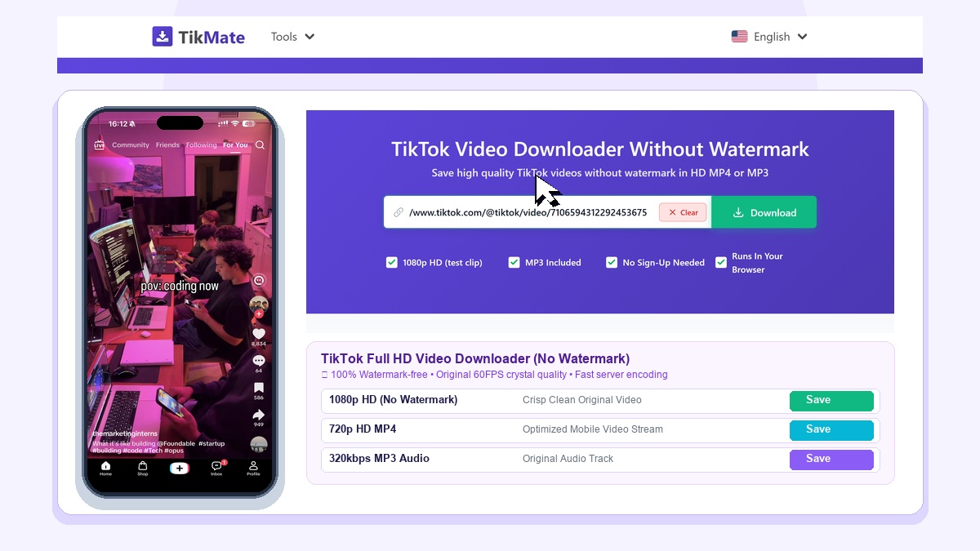Click the 'pov: coding now' caption
980x551 pixels.
pyautogui.click(x=180, y=287)
